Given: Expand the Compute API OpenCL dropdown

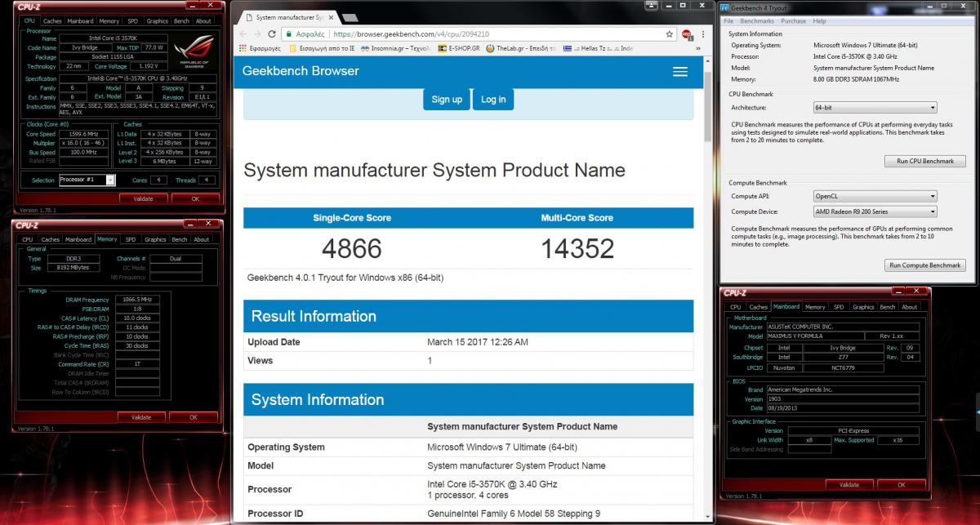Looking at the screenshot, I should point(875,197).
